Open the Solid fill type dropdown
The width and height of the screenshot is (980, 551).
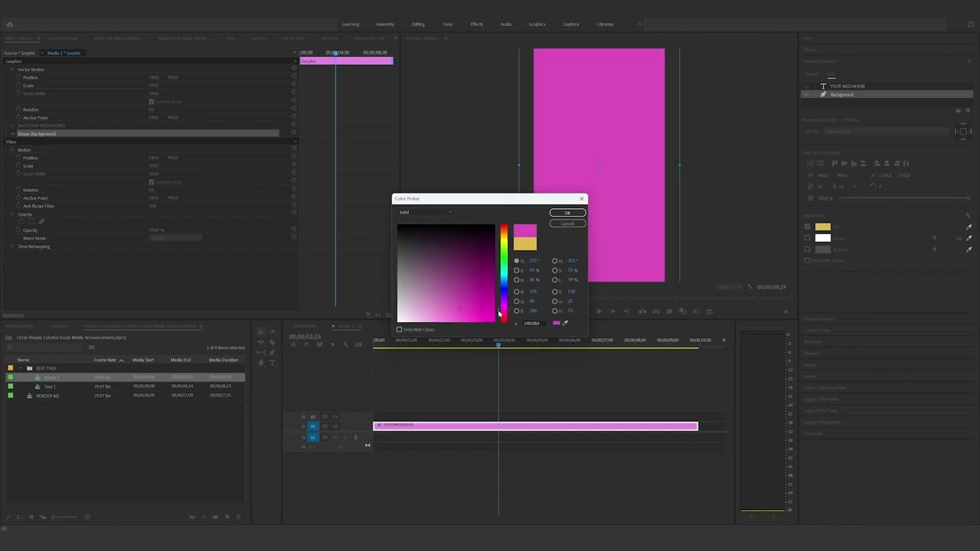pos(426,212)
